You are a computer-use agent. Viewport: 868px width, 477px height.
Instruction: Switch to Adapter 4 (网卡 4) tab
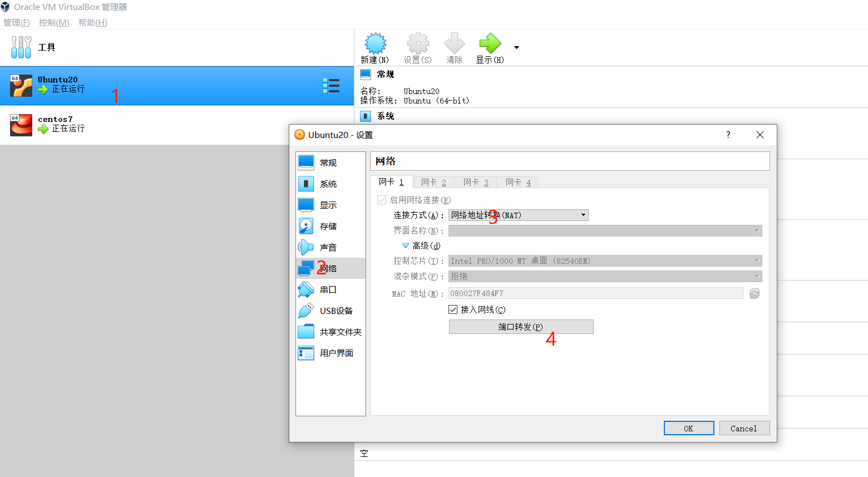518,183
